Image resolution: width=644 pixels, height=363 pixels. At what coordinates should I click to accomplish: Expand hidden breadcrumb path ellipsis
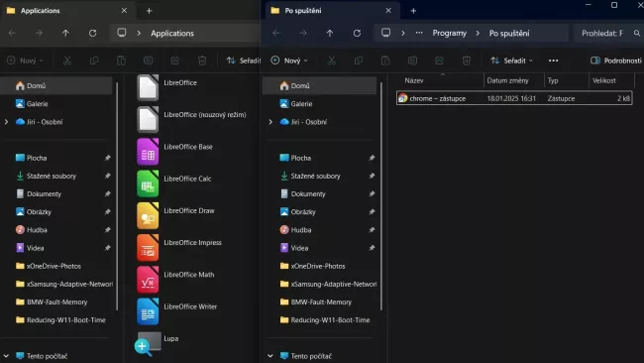point(419,33)
